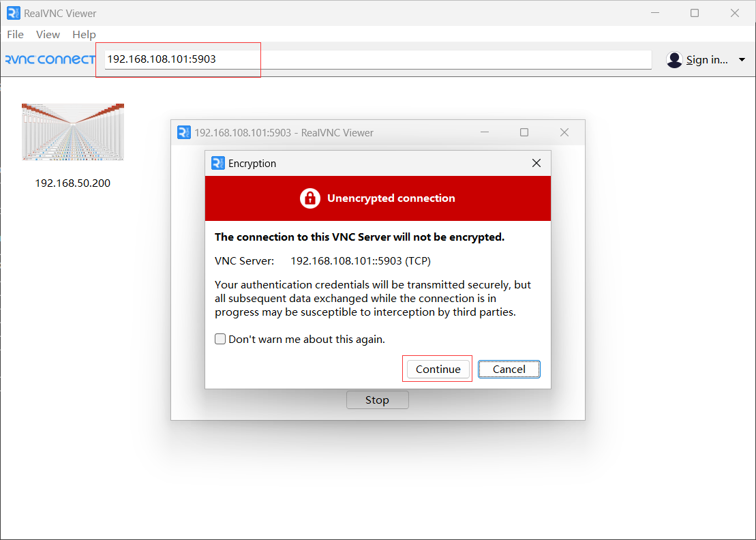Click the RealVNC Viewer main title icon
Image resolution: width=756 pixels, height=540 pixels.
(14, 13)
